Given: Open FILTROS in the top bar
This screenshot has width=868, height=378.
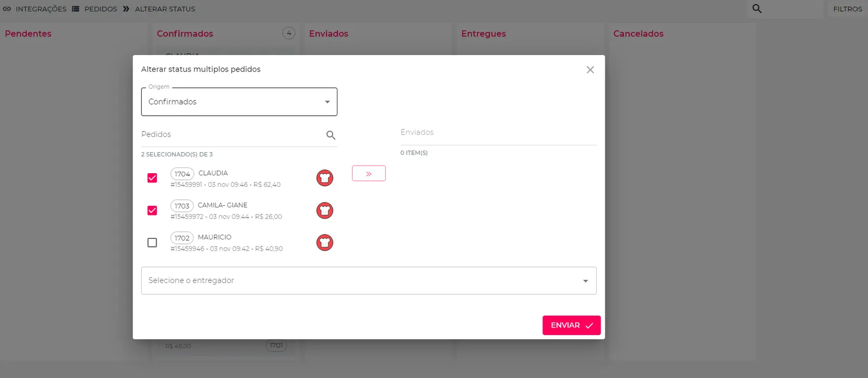Looking at the screenshot, I should click(x=847, y=9).
